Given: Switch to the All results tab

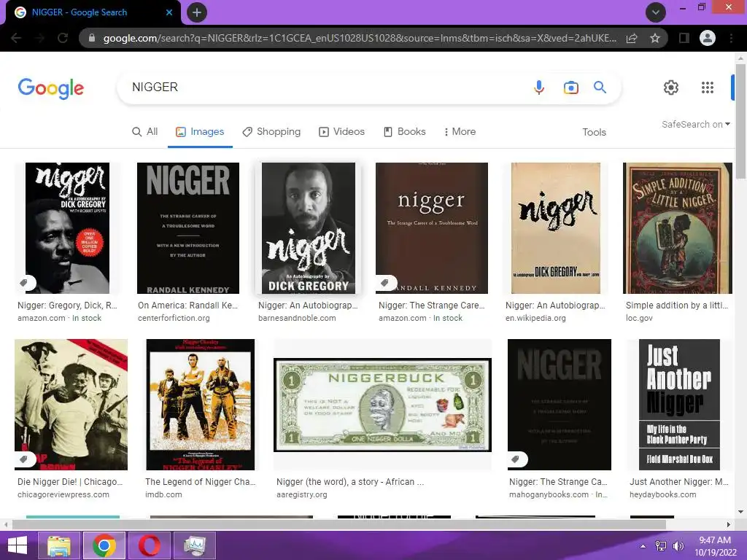Looking at the screenshot, I should [x=145, y=132].
